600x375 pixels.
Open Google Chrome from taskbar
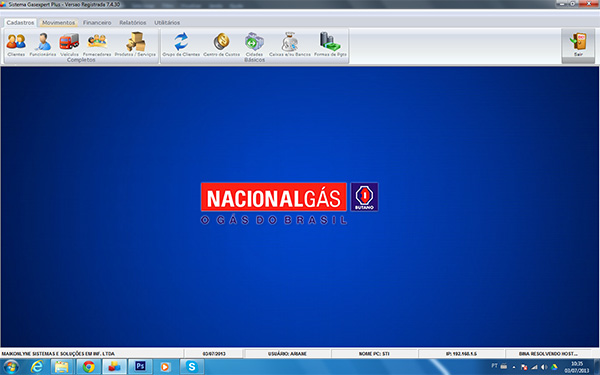click(89, 367)
